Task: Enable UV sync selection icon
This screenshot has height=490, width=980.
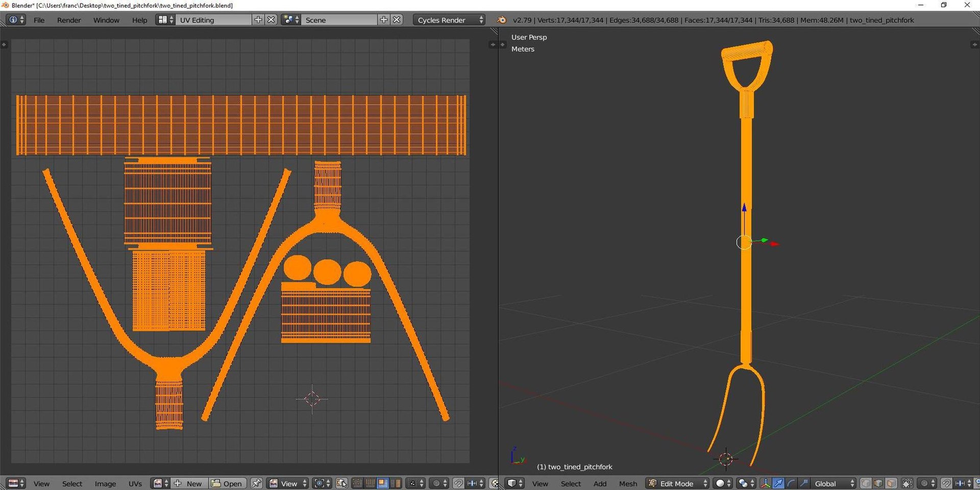Action: point(341,483)
